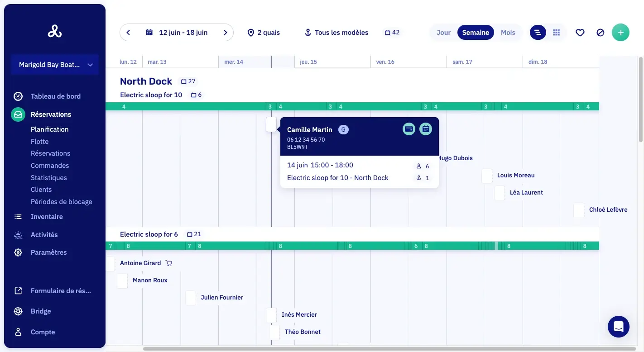Switch to grid view toggle
644x352 pixels.
557,33
